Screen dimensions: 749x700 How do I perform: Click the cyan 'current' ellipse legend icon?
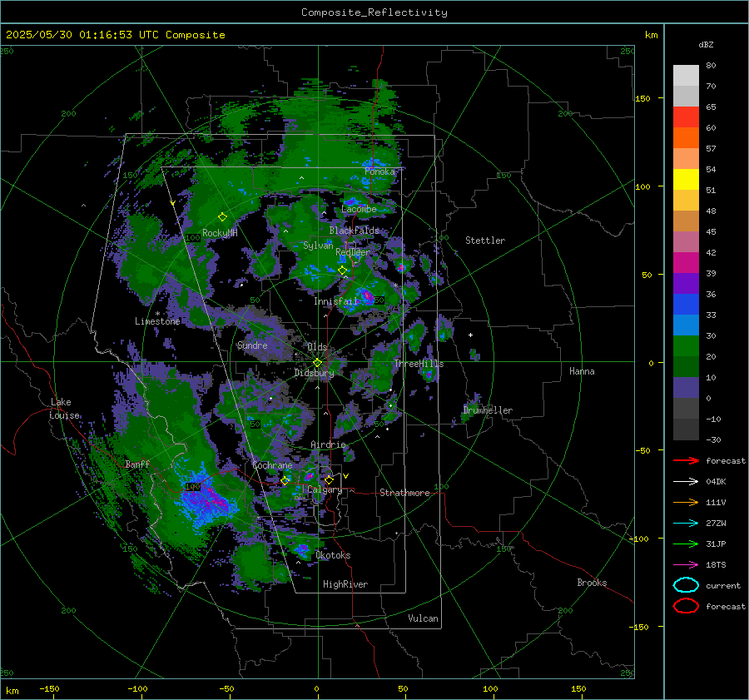(686, 585)
